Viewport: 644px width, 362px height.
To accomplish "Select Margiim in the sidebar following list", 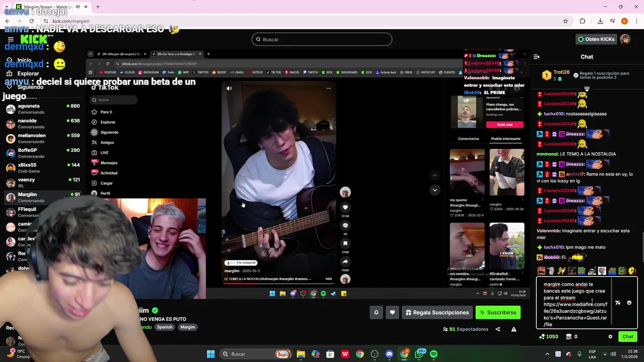I will [43, 197].
